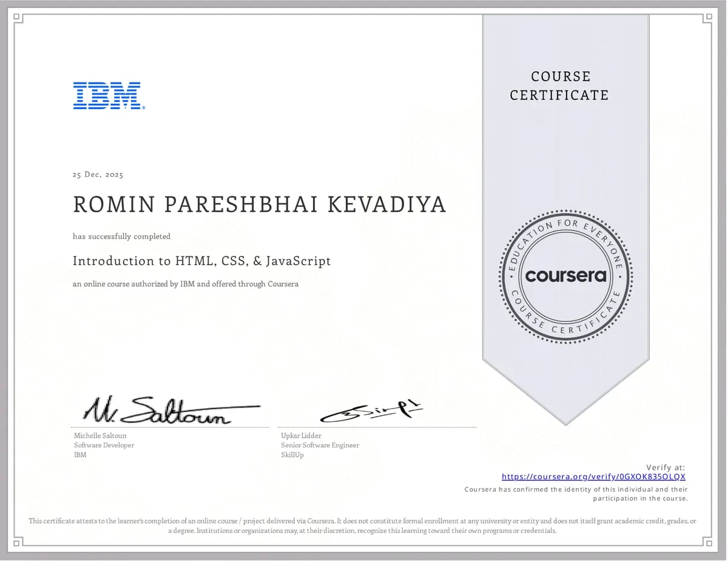Click the IBM text under Software Developer
The image size is (728, 562).
point(80,455)
